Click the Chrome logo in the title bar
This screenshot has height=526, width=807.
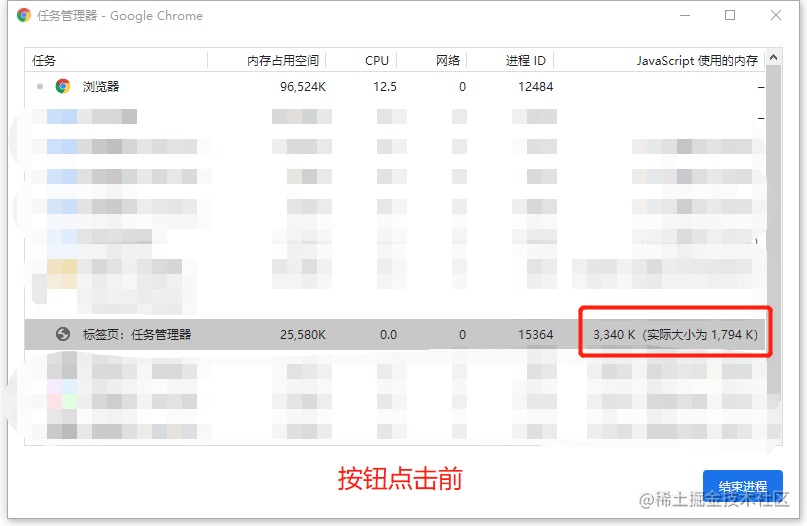tap(24, 15)
